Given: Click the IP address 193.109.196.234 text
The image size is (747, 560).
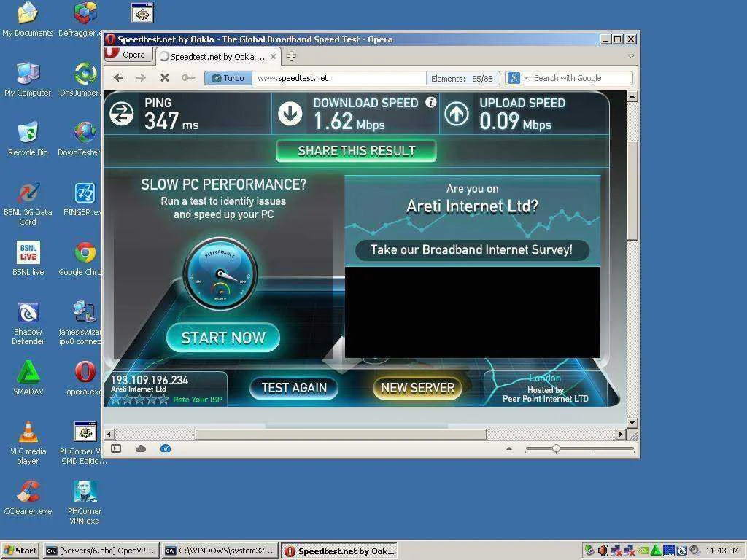Looking at the screenshot, I should (150, 380).
